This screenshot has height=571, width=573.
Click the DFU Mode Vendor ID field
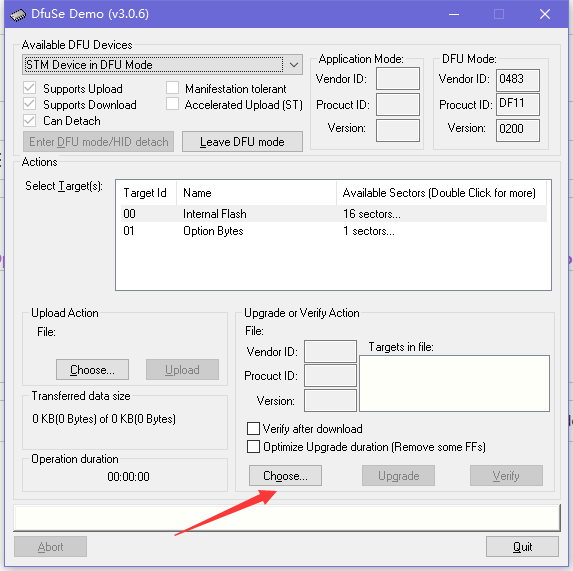pyautogui.click(x=517, y=80)
